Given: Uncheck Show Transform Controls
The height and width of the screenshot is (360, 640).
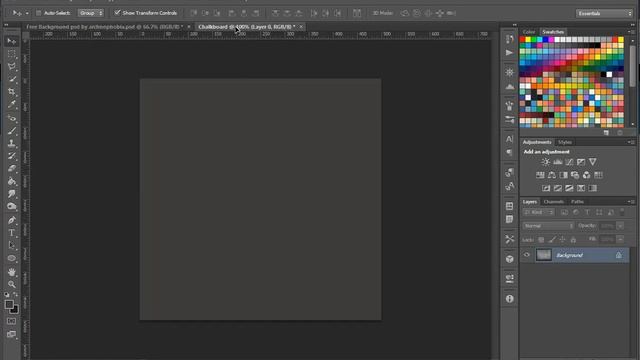Looking at the screenshot, I should 118,13.
